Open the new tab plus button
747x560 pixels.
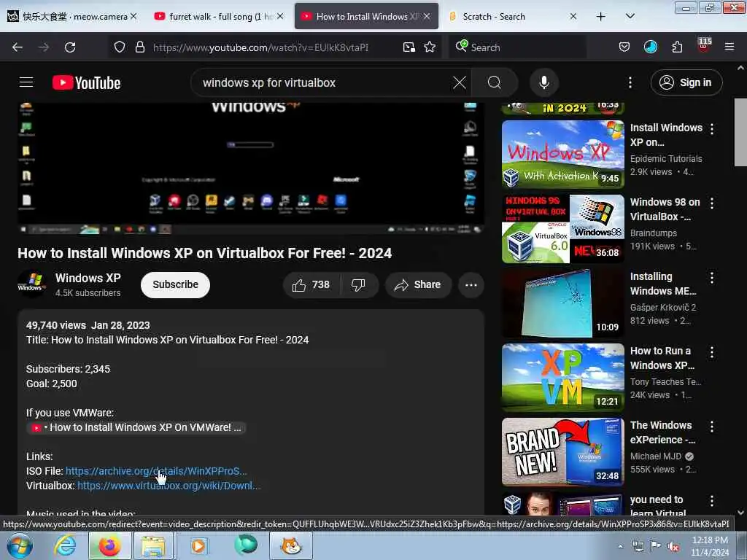point(601,17)
